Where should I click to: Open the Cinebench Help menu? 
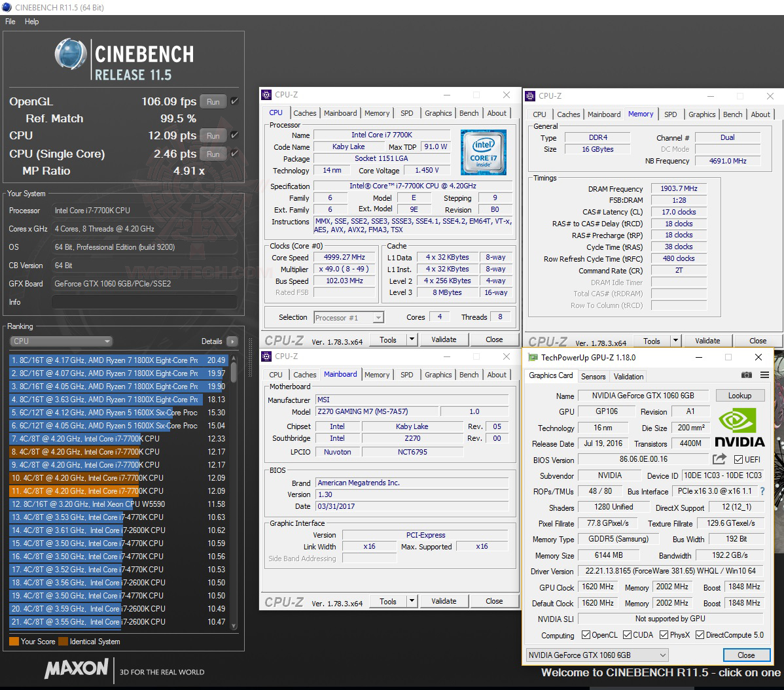point(31,22)
